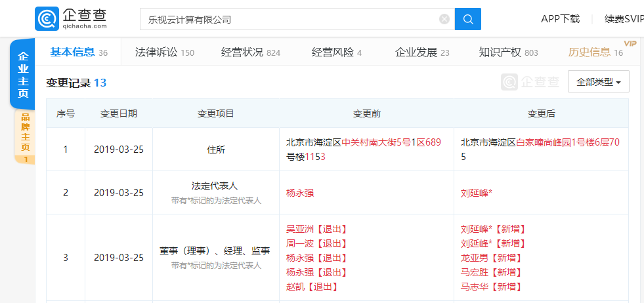This screenshot has height=303, width=644.
Task: Select 品牌主页 side tab
Action: pyautogui.click(x=25, y=136)
